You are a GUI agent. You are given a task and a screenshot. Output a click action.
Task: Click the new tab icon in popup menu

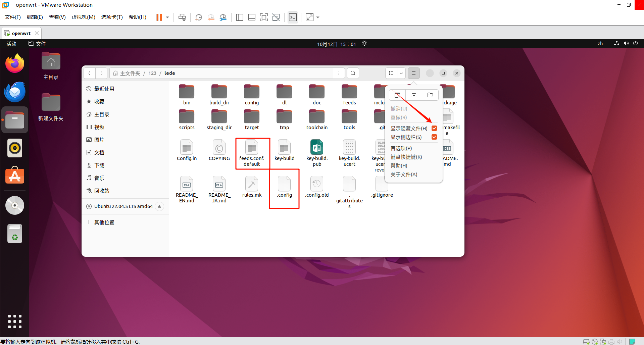tap(414, 95)
